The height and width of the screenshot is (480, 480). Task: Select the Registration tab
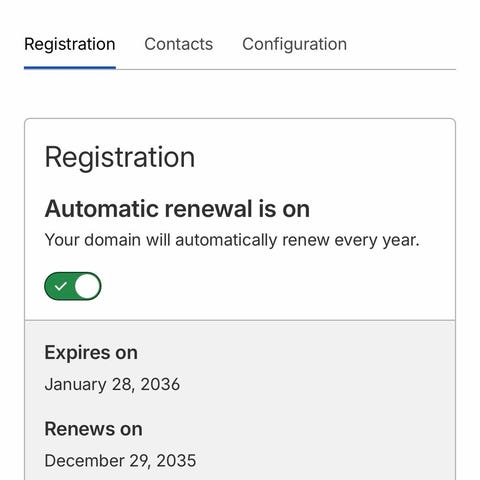point(70,45)
